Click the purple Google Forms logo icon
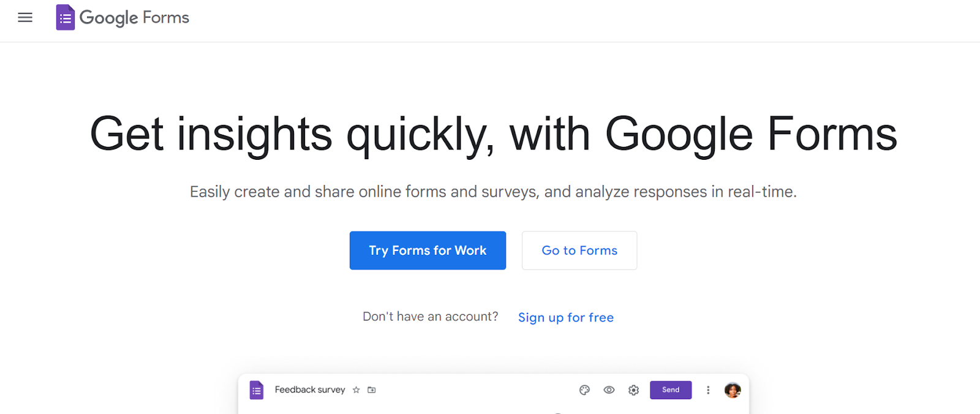 point(66,18)
